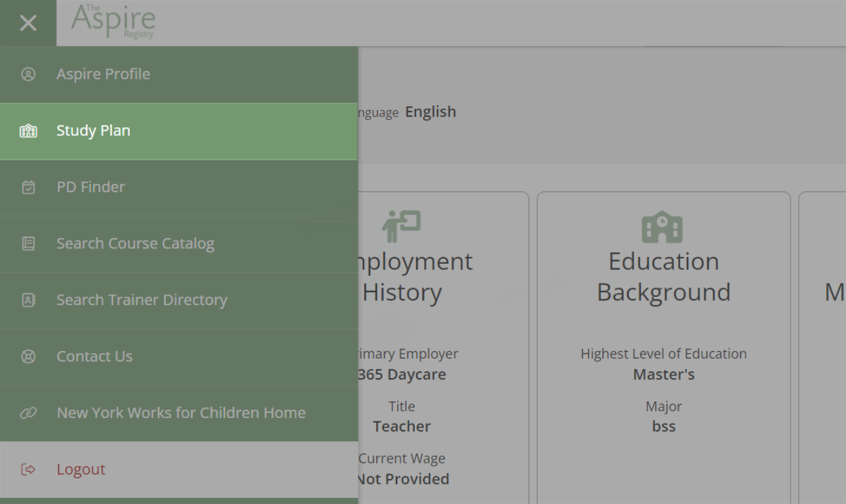
Task: Click the Study Plan school icon
Action: 28,131
